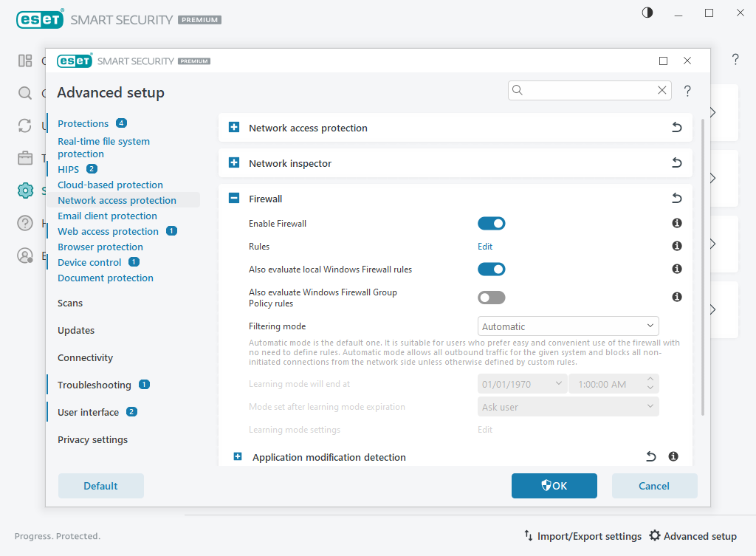
Task: Open help with the question mark beside search
Action: coord(687,91)
